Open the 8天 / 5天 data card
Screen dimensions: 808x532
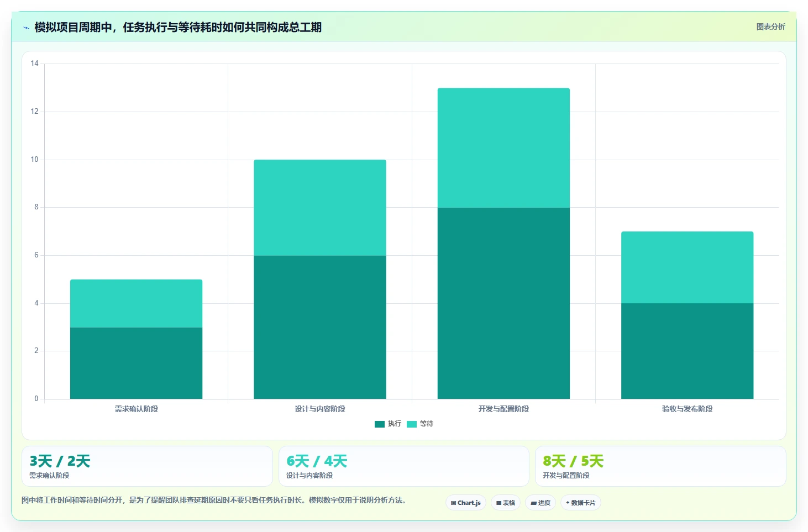coord(660,466)
